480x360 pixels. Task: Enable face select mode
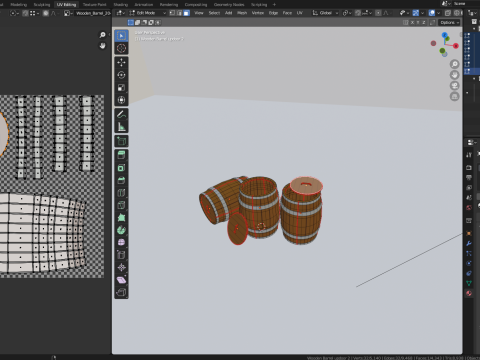[x=186, y=13]
